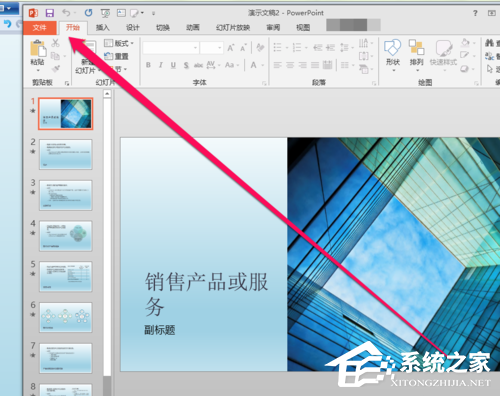
Task: Click the Copy icon in clipboard group
Action: click(55, 56)
